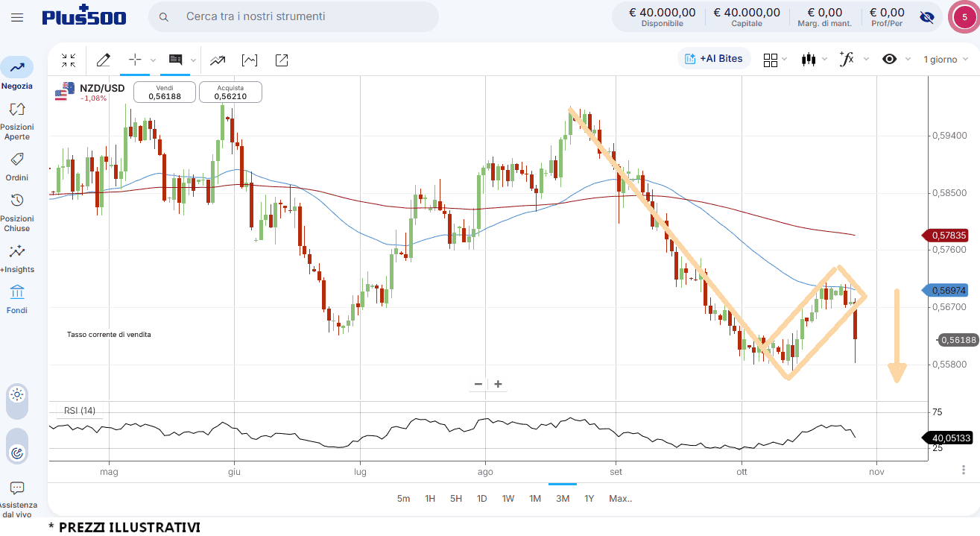Open Fondi section
This screenshot has width=980, height=536.
(16, 300)
